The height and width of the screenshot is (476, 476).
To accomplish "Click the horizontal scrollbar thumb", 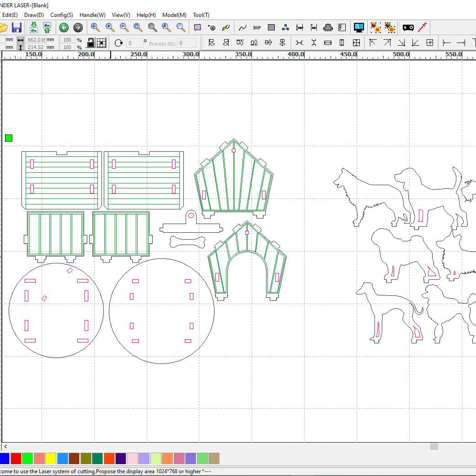I will click(x=434, y=446).
